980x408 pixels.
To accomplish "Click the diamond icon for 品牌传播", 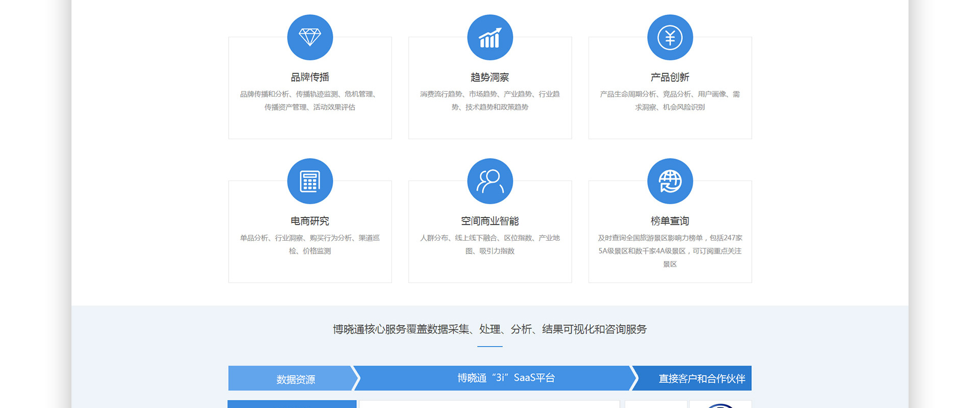I will [310, 37].
